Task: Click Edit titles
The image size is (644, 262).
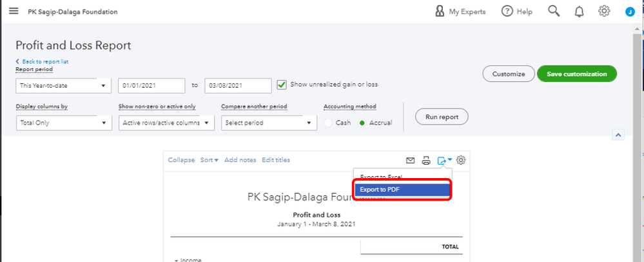Action: pyautogui.click(x=276, y=160)
